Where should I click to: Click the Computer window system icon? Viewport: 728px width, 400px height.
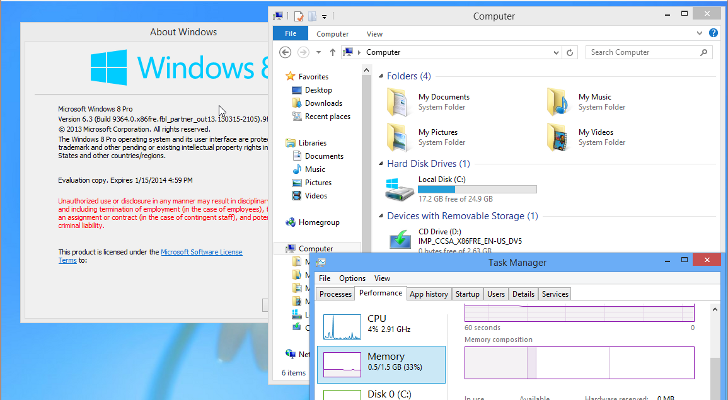(x=278, y=16)
